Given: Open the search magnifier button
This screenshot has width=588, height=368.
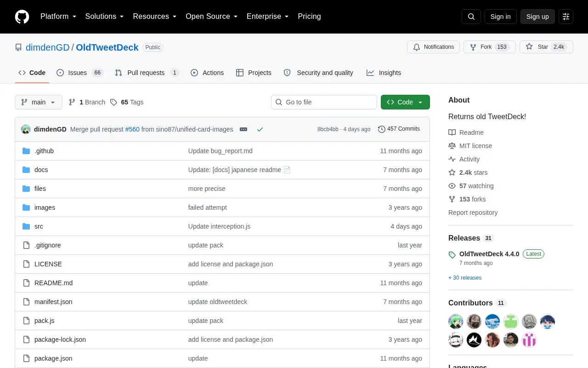Looking at the screenshot, I should [471, 17].
